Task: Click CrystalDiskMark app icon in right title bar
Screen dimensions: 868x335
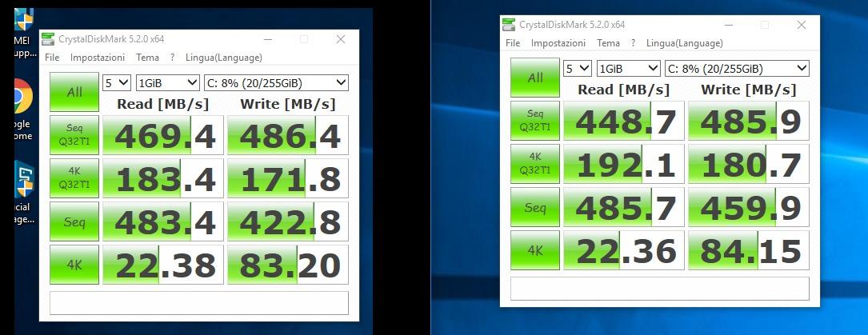Action: pyautogui.click(x=509, y=24)
